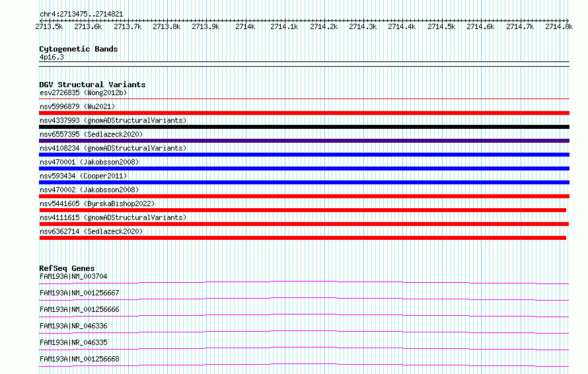588x374 pixels.
Task: Click the magenta line of FAM193A|NM_001256668
Action: click(304, 365)
